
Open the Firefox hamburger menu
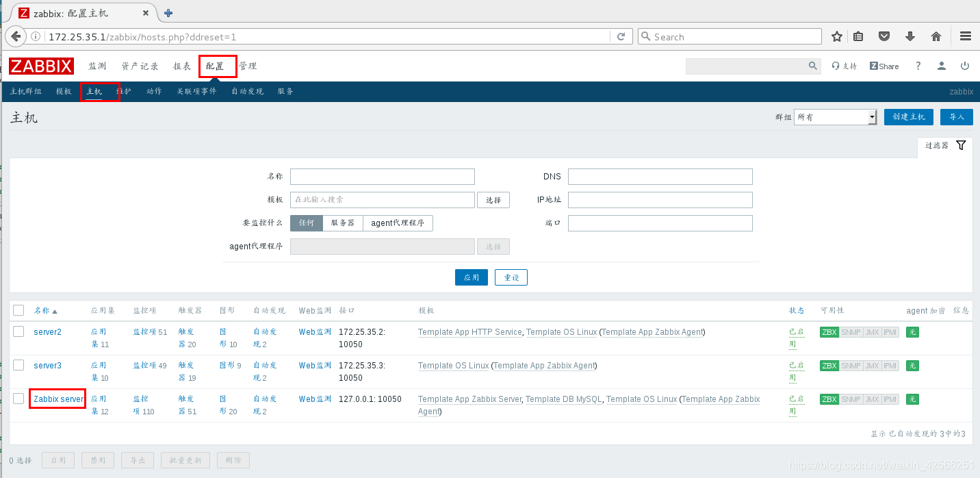966,37
